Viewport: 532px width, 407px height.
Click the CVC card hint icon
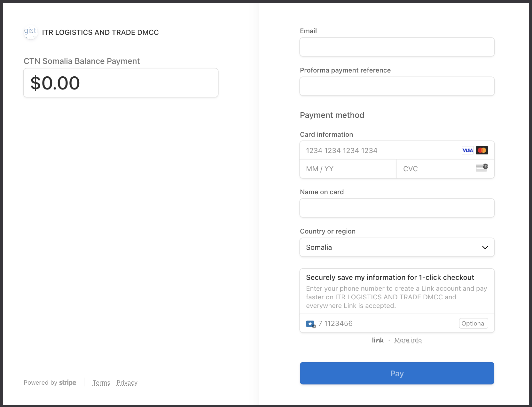482,168
